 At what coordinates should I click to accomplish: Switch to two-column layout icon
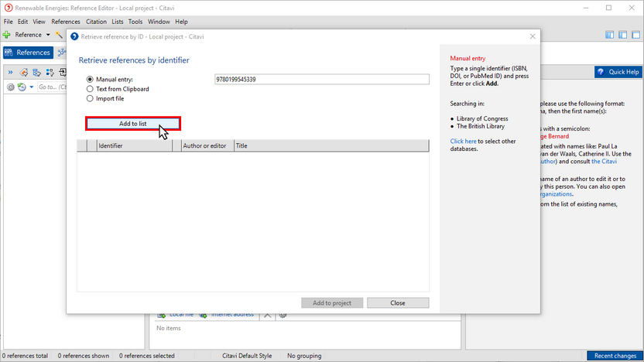coord(622,35)
